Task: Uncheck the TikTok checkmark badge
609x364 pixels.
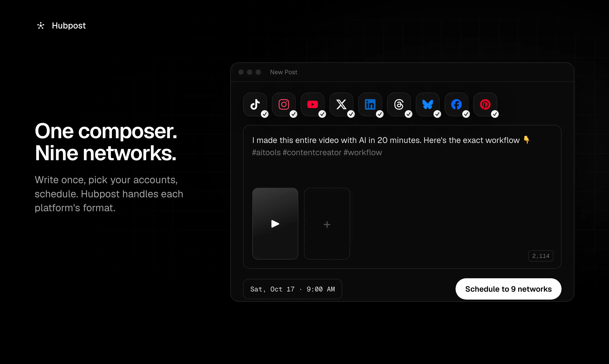Action: [265, 114]
